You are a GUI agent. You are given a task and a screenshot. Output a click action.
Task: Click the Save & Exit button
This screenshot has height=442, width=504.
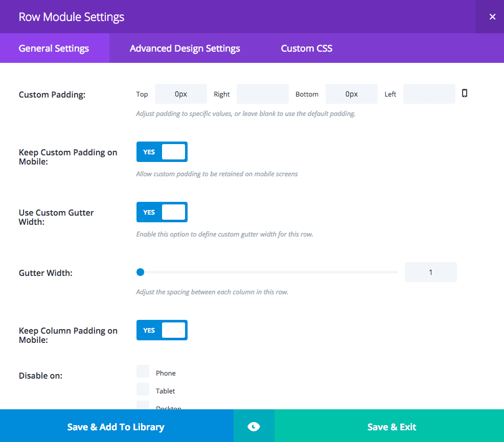point(392,427)
